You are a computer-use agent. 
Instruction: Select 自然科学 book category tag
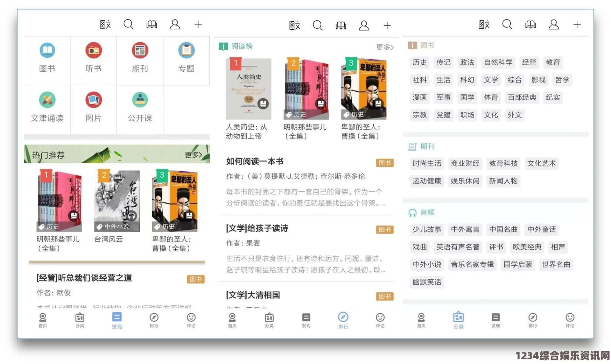pyautogui.click(x=498, y=62)
